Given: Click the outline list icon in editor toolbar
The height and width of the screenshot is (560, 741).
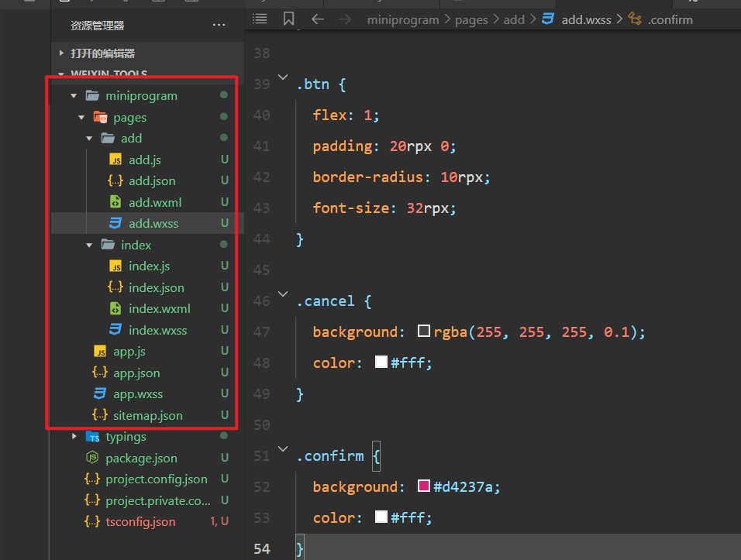Looking at the screenshot, I should (260, 19).
